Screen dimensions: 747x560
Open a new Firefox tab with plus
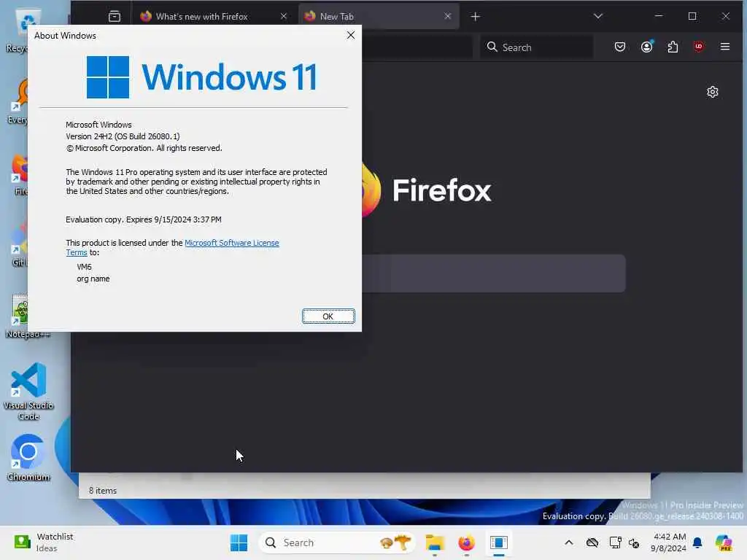[x=475, y=17]
